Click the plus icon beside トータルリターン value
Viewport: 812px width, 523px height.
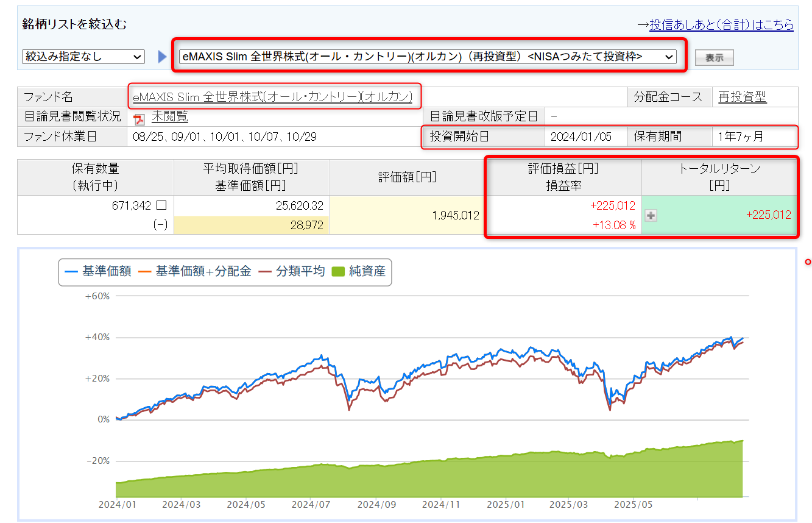coord(651,215)
